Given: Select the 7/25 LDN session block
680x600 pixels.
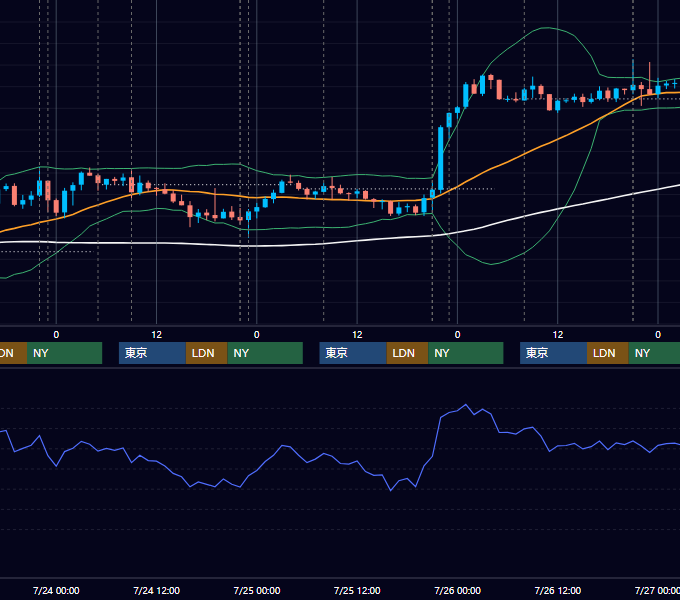Looking at the screenshot, I should [x=407, y=353].
